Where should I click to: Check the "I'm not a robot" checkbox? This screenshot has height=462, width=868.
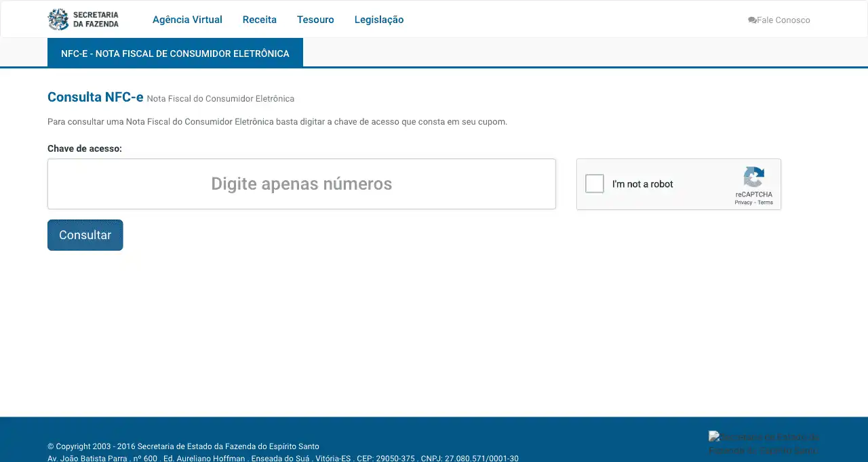click(595, 184)
